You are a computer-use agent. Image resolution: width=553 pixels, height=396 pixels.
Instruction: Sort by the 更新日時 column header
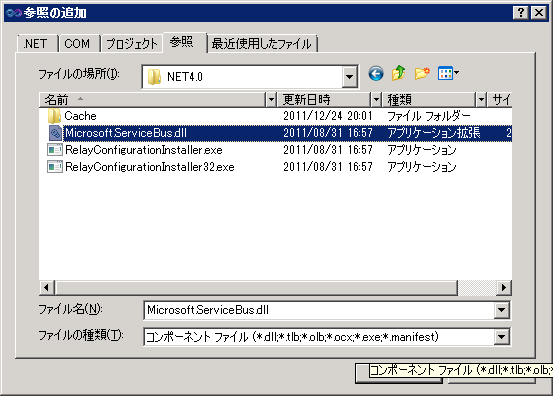pyautogui.click(x=324, y=100)
